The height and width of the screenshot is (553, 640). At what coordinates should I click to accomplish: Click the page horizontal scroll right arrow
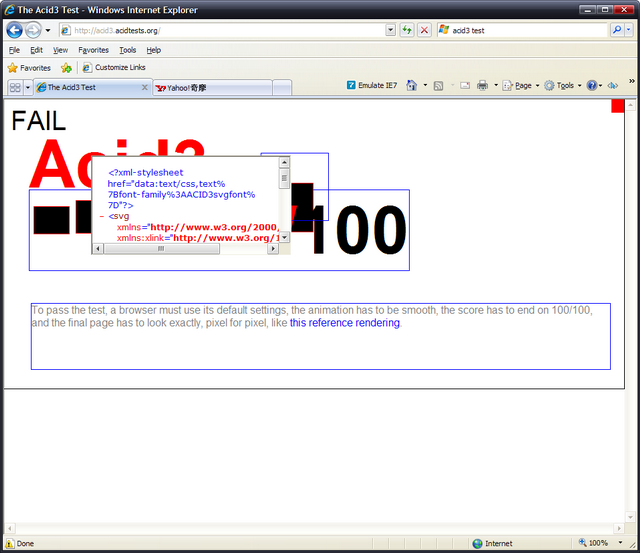(619, 528)
